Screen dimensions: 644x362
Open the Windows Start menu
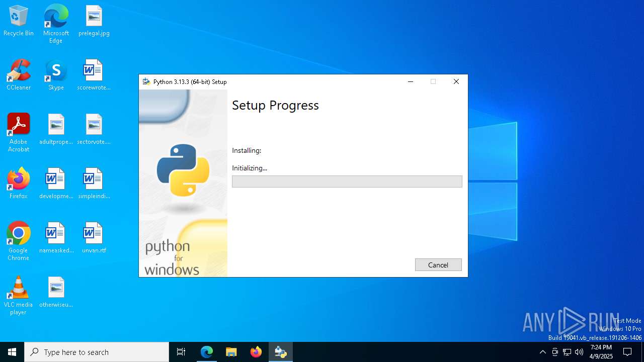point(12,352)
